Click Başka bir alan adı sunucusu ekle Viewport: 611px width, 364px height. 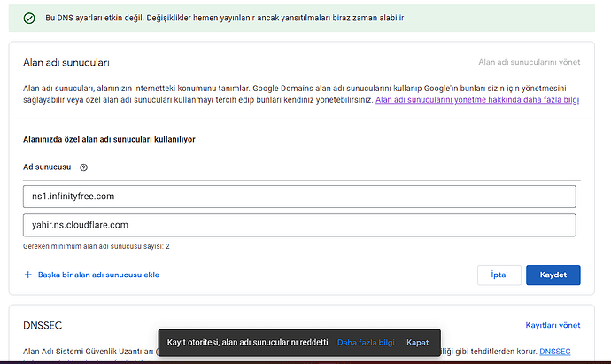point(98,275)
